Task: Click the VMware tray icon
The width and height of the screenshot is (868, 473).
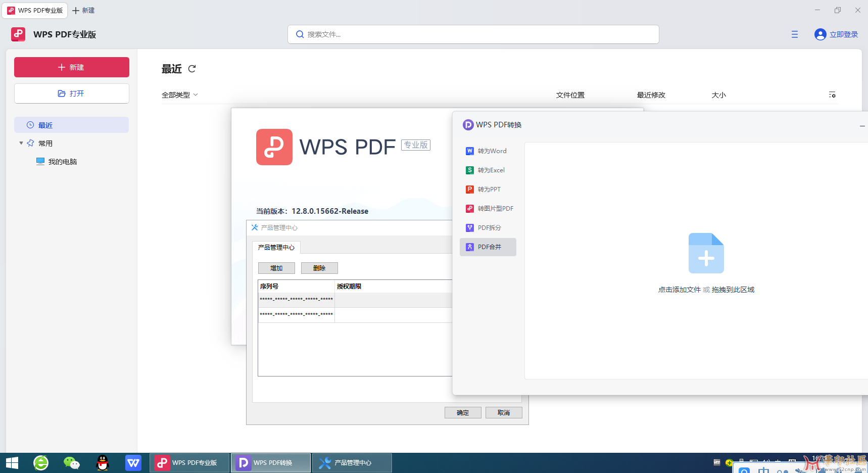Action: [717, 462]
